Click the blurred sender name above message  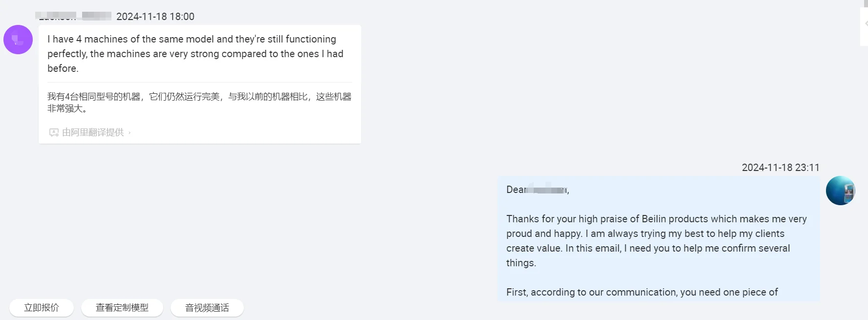click(x=73, y=16)
